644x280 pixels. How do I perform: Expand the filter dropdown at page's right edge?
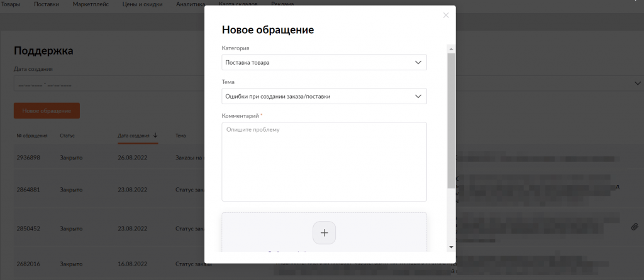[637, 83]
